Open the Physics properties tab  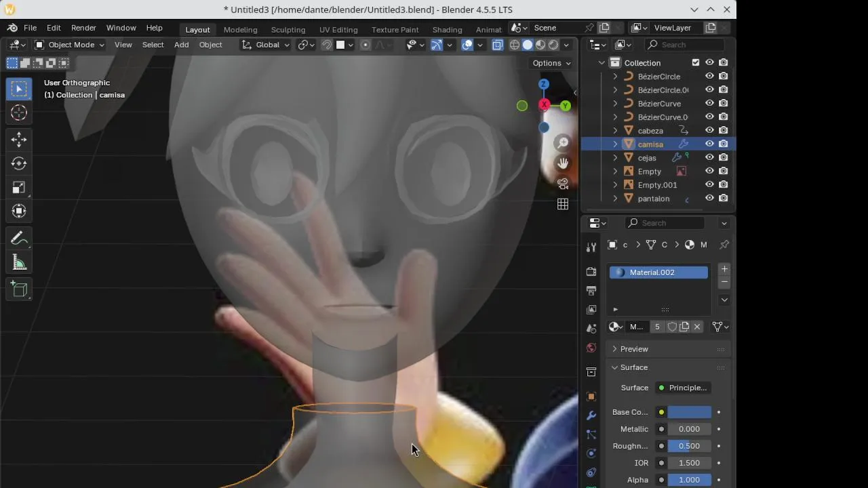(591, 453)
